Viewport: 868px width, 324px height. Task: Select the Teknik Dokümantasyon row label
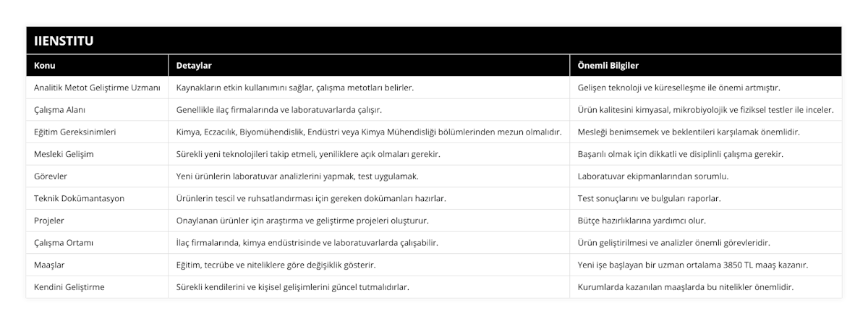click(79, 198)
